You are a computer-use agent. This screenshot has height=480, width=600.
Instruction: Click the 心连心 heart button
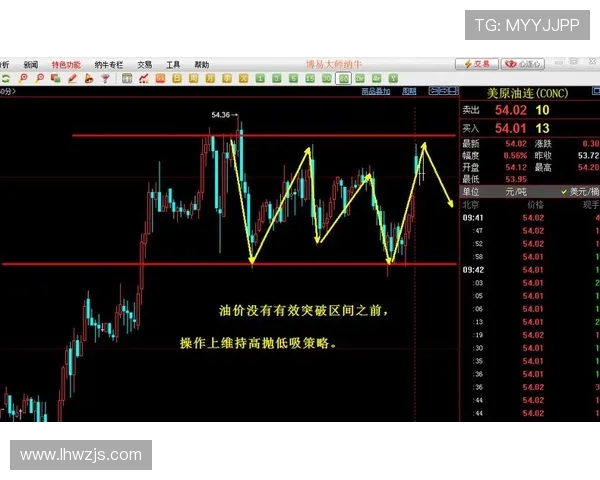(523, 64)
